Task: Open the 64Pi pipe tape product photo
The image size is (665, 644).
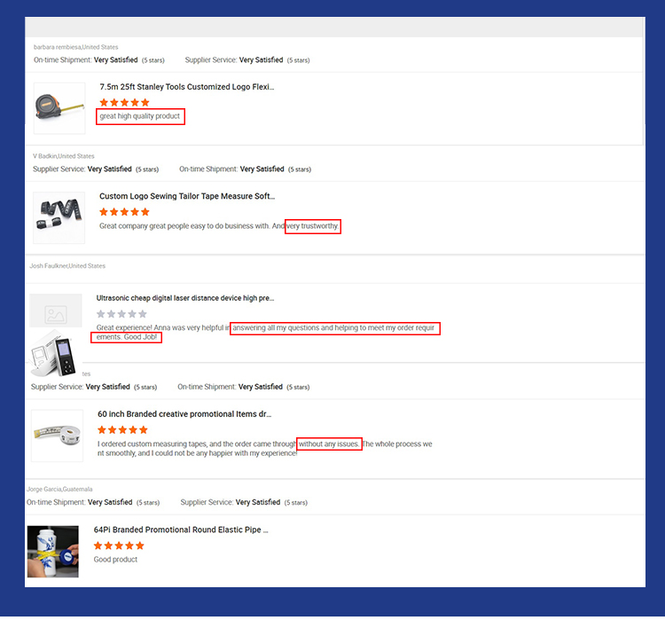Action: click(x=53, y=552)
